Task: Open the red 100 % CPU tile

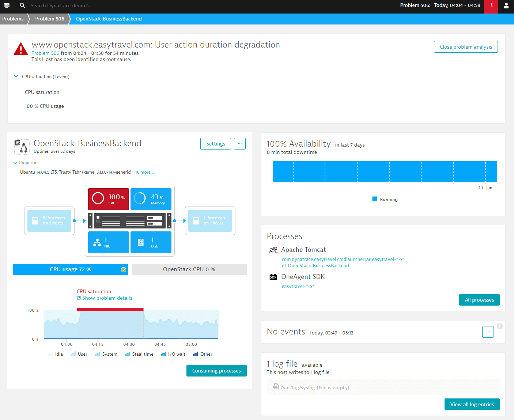Action: [109, 199]
